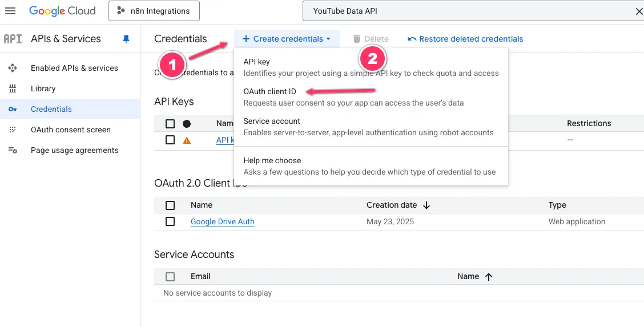The image size is (644, 327).
Task: Open Page usage agreements
Action: (x=75, y=150)
